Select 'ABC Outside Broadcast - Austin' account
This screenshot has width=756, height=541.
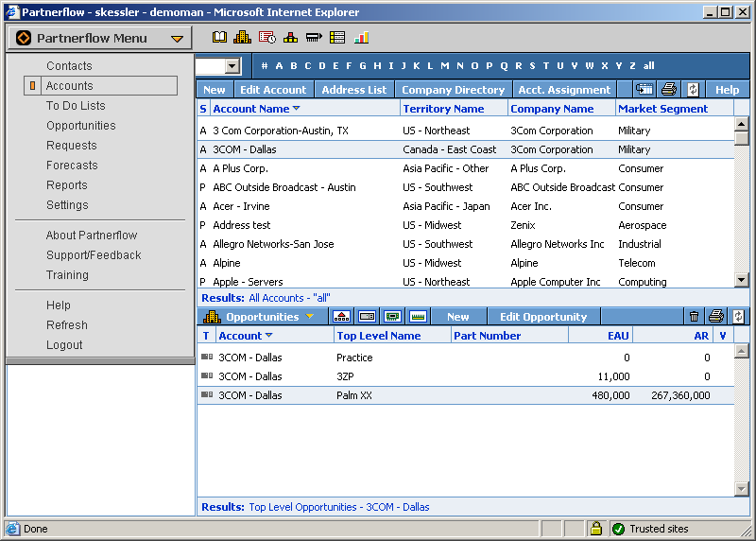click(465, 187)
